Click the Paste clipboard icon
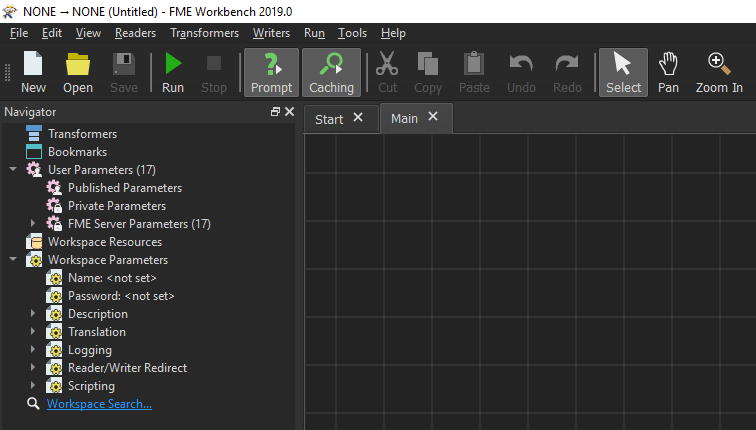 (474, 72)
